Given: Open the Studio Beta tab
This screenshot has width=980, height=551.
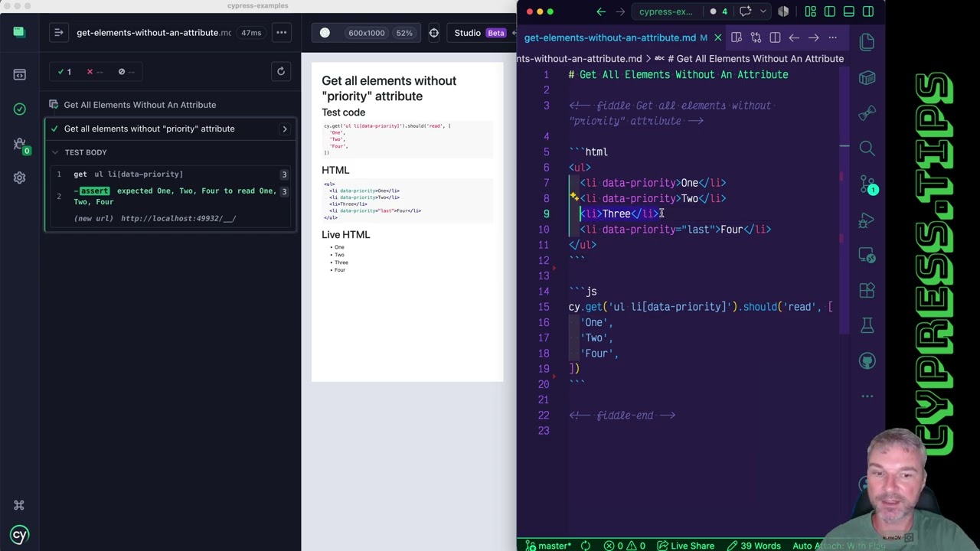Looking at the screenshot, I should click(480, 33).
